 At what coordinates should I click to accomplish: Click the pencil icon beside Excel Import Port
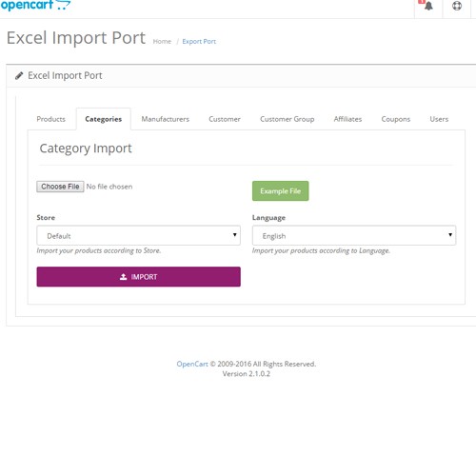(19, 75)
